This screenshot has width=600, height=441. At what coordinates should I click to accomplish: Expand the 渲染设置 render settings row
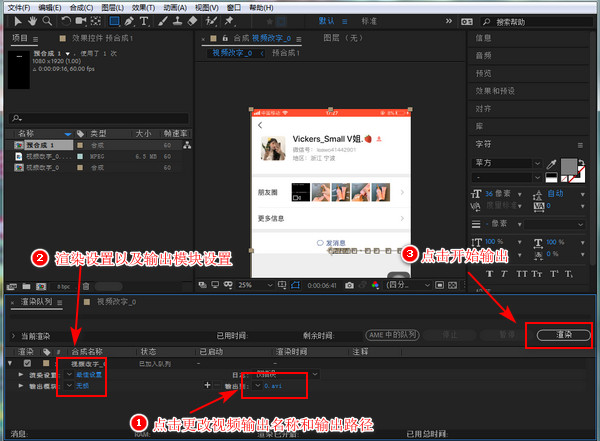tap(21, 374)
